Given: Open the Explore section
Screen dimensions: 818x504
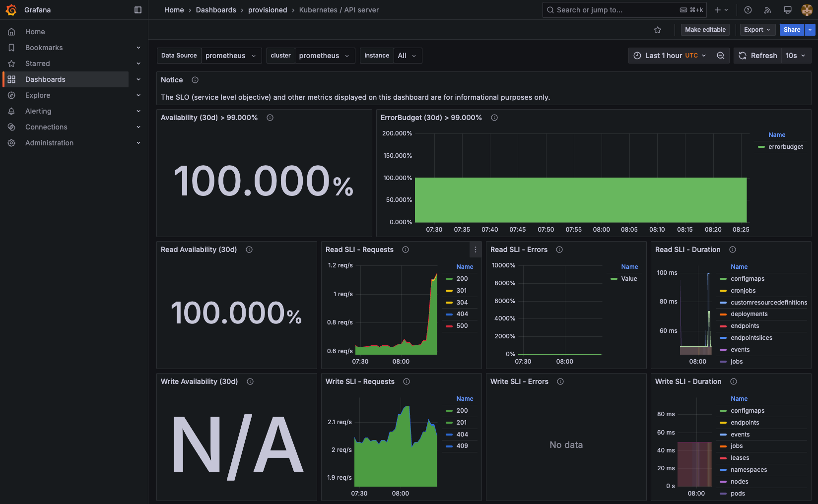Looking at the screenshot, I should (x=38, y=95).
